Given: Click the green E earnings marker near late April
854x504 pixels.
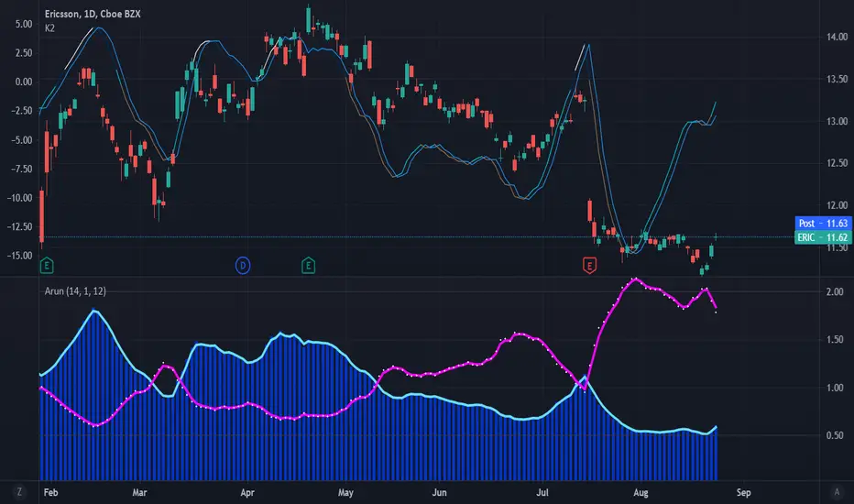Looking at the screenshot, I should [308, 266].
